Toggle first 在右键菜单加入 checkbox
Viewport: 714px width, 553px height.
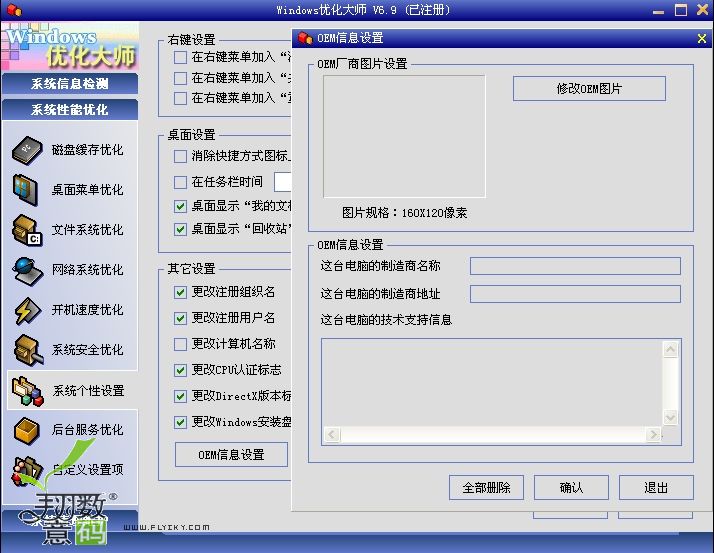coord(180,57)
